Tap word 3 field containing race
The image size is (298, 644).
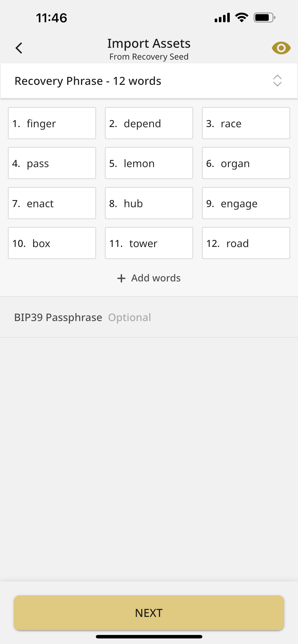246,123
